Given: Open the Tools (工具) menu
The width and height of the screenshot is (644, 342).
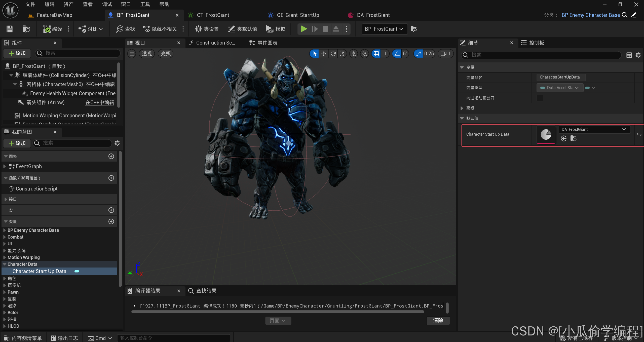Looking at the screenshot, I should 145,4.
